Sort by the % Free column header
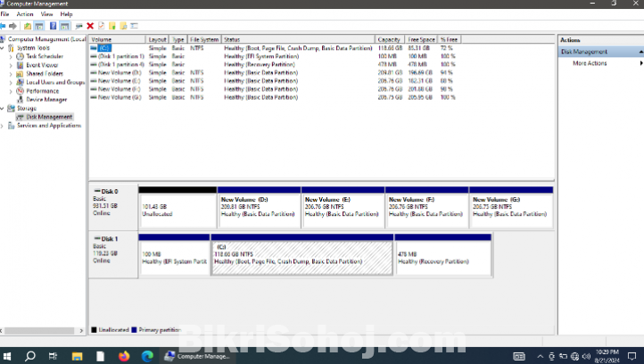The image size is (644, 364). pyautogui.click(x=450, y=39)
